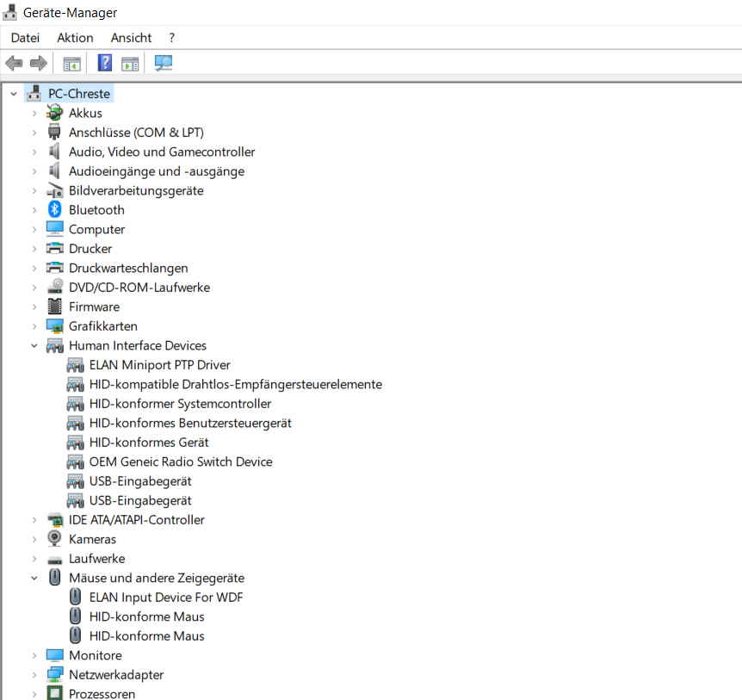Select OEM Geneic Radio Switch Device
The image size is (742, 700).
pos(180,462)
